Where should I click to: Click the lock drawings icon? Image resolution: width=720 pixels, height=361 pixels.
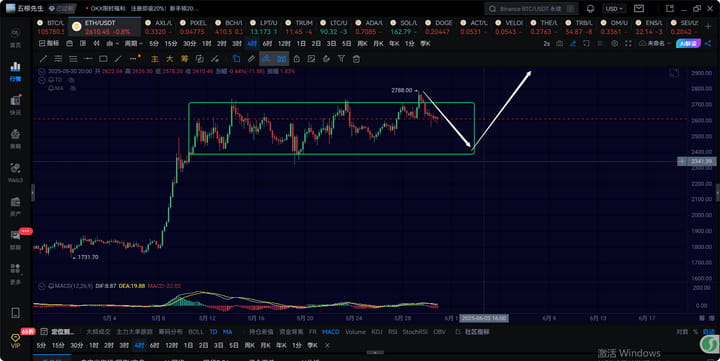tap(297, 59)
